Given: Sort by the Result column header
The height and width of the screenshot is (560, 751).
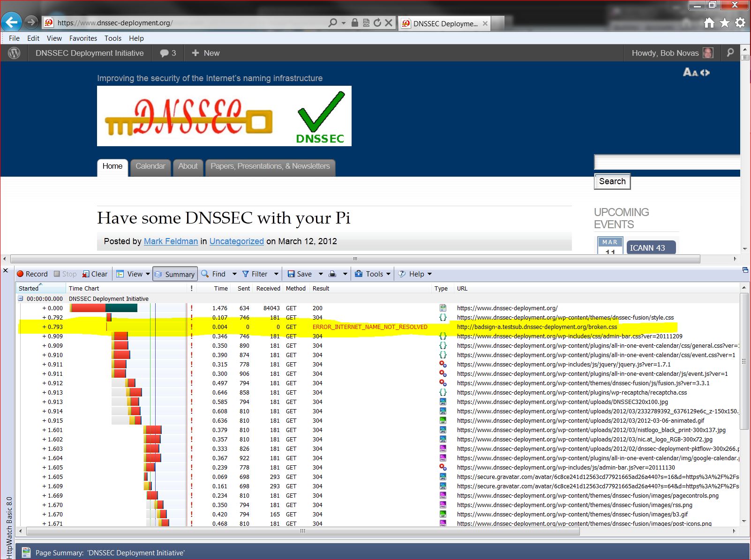Looking at the screenshot, I should (370, 288).
